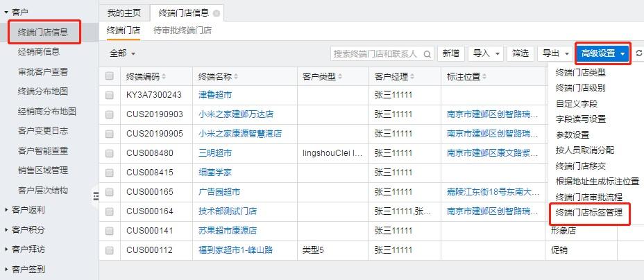Choose 终端门店移交 from menu
Screen dimensions: 644x280
point(580,166)
